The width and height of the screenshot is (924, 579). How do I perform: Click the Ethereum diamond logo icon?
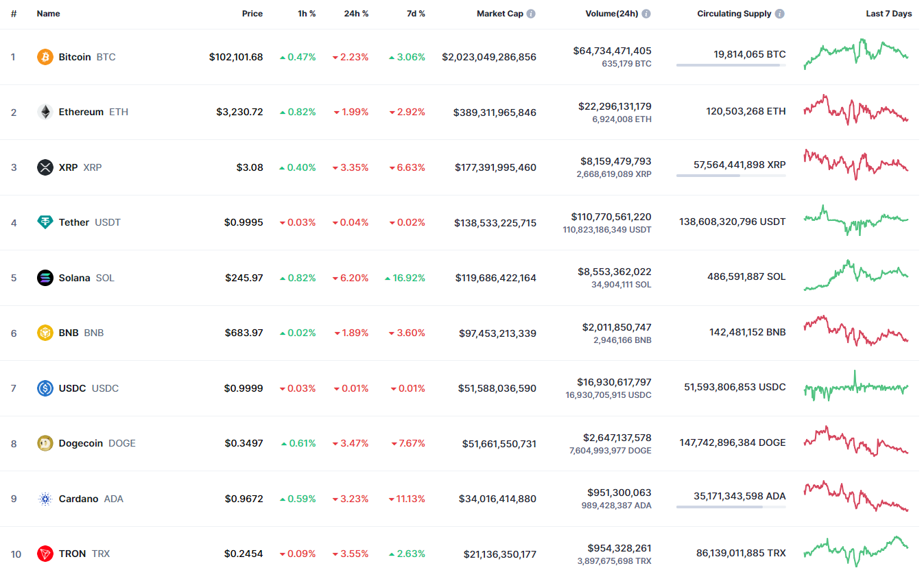pyautogui.click(x=45, y=112)
